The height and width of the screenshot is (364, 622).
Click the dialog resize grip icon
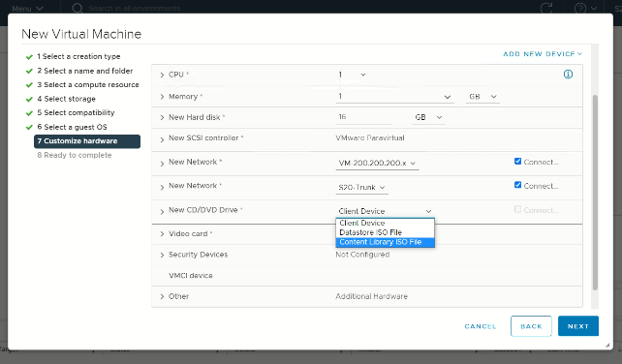click(607, 345)
